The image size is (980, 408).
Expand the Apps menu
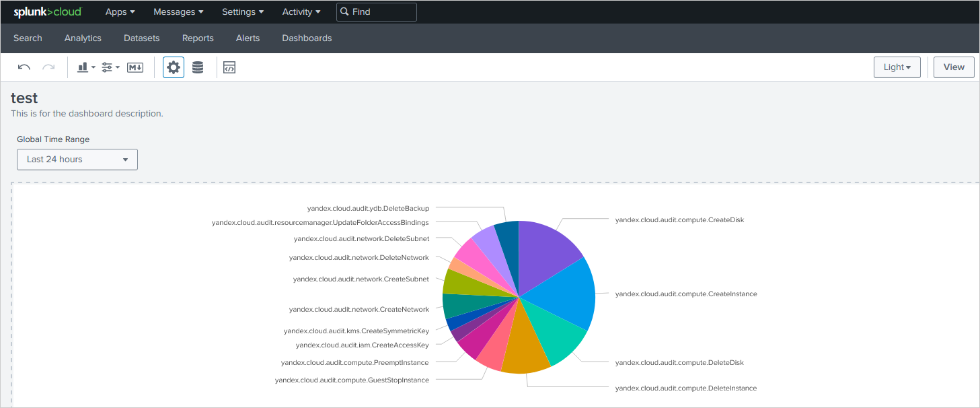click(x=120, y=11)
